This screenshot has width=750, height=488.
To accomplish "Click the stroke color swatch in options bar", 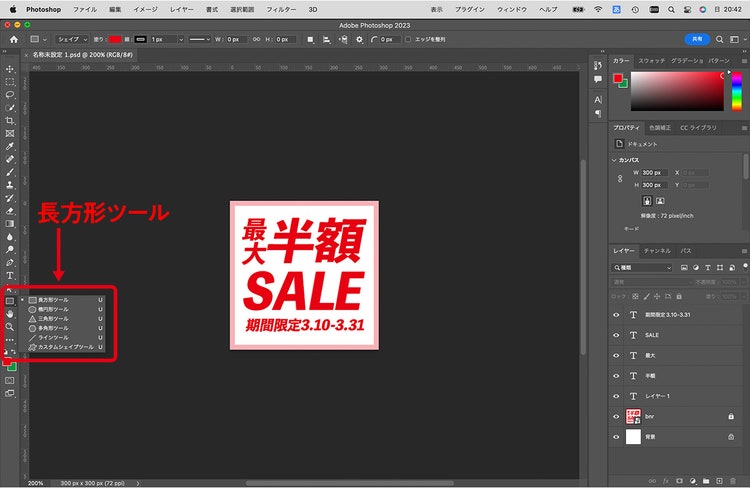I will point(140,39).
